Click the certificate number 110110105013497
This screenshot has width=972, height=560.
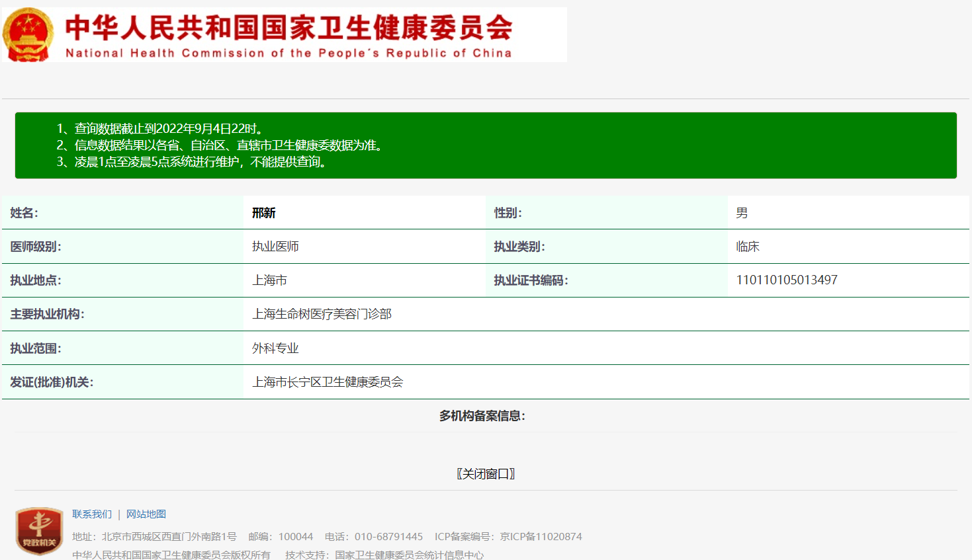(787, 280)
